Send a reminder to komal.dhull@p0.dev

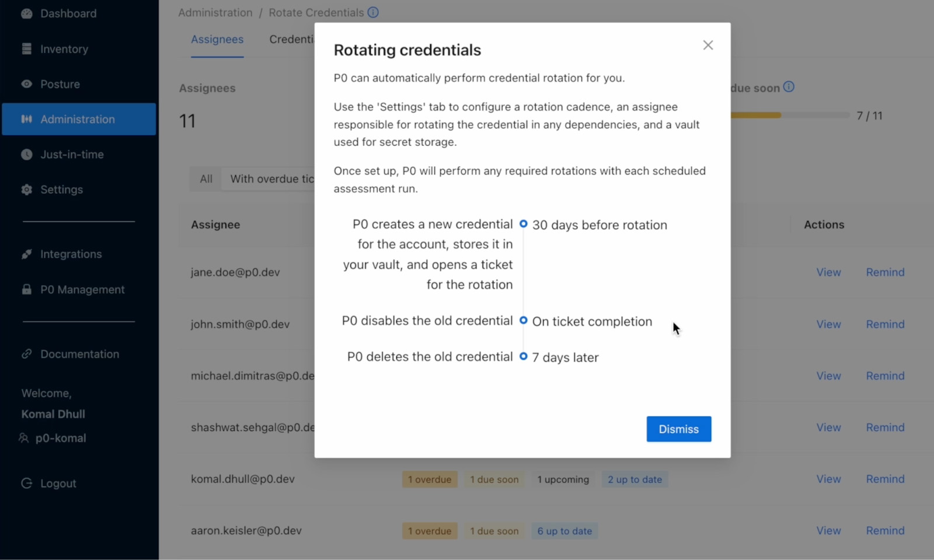click(884, 479)
